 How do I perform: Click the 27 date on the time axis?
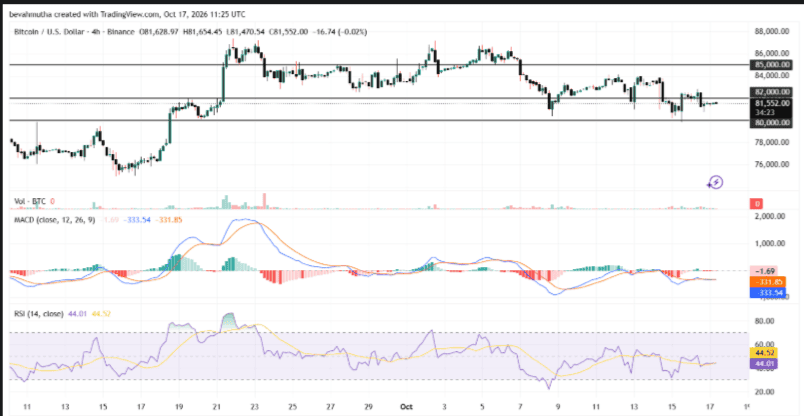coord(330,407)
